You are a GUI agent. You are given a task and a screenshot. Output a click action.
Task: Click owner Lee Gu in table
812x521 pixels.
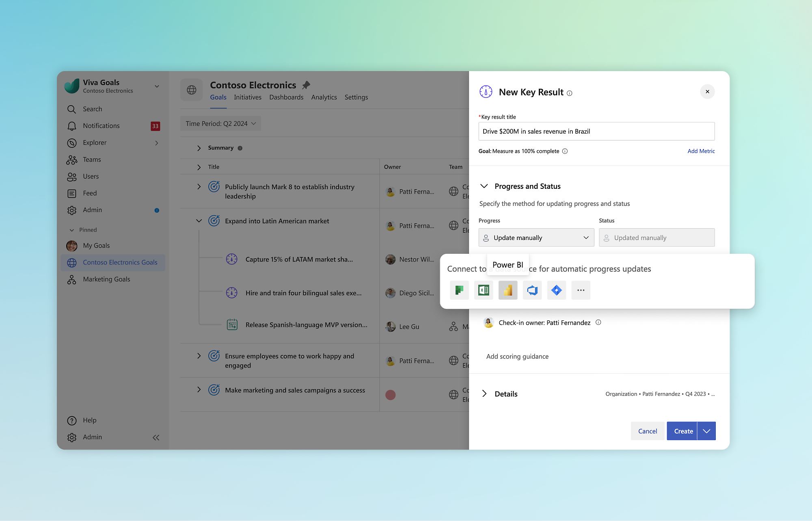(402, 326)
